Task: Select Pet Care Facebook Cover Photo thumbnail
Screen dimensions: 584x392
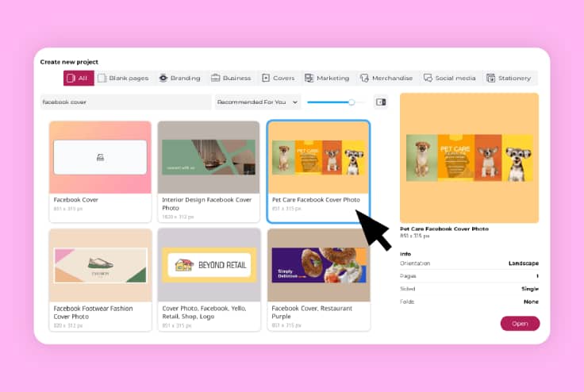Action: [318, 157]
